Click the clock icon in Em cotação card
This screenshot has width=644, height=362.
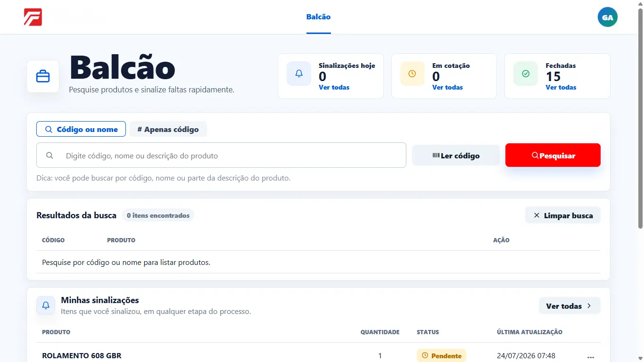pos(412,74)
